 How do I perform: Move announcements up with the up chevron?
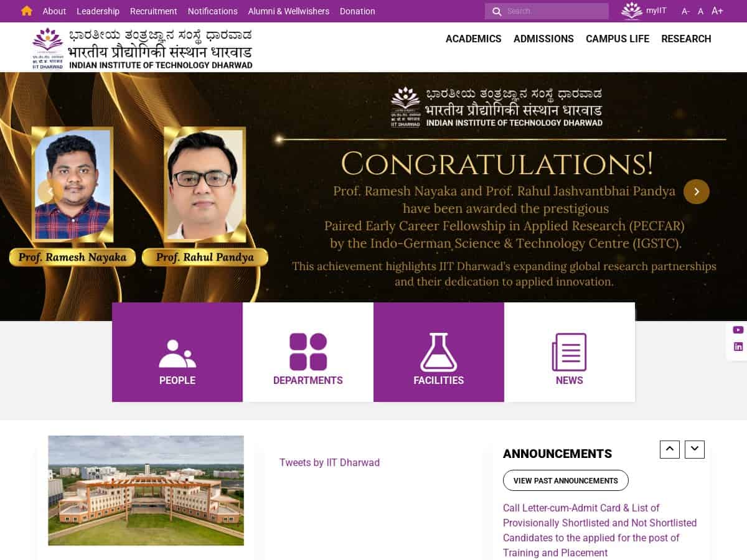[x=670, y=449]
